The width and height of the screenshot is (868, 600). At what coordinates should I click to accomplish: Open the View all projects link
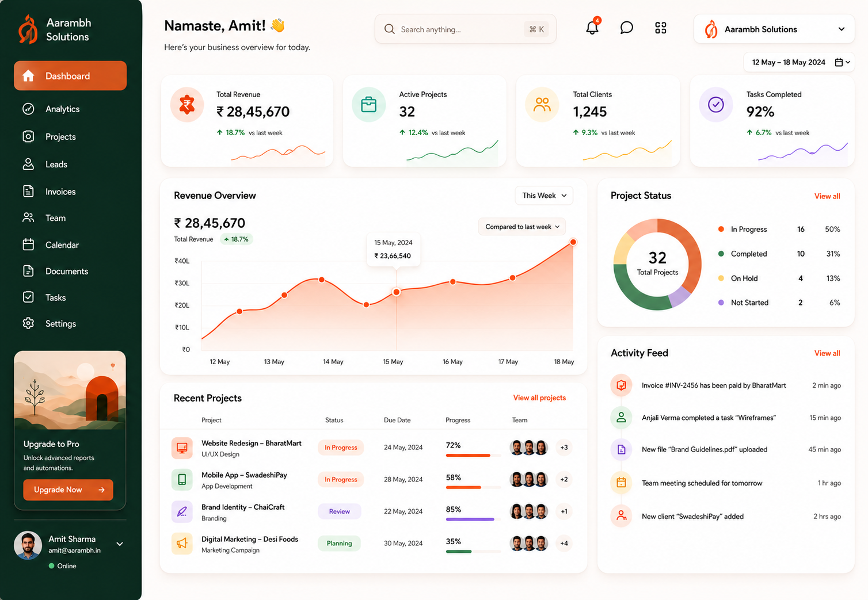(539, 398)
